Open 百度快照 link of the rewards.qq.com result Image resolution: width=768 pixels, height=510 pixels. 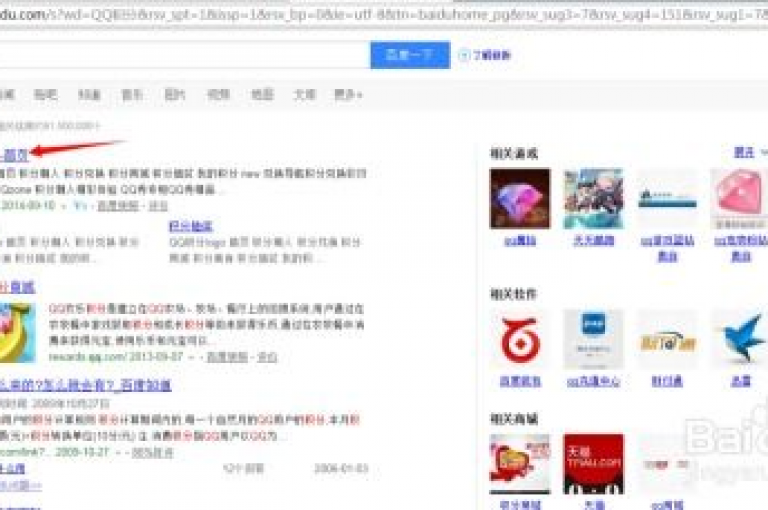(227, 357)
